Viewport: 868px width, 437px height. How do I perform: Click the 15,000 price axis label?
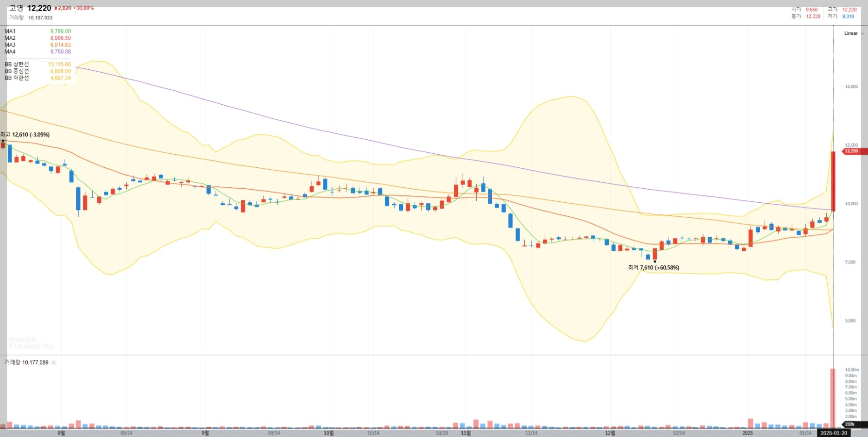tap(851, 87)
